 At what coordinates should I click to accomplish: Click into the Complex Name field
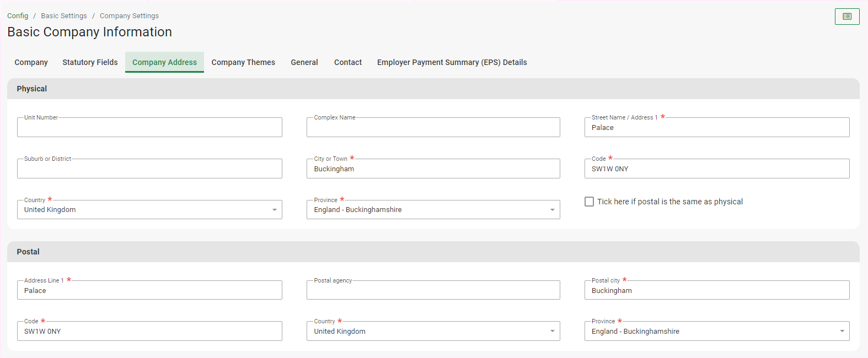433,128
